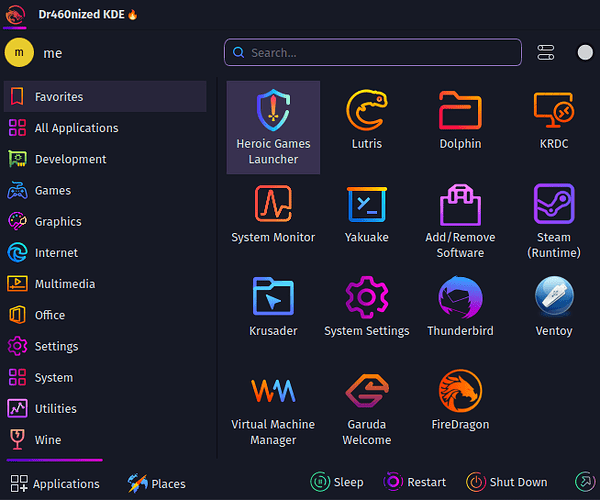Open the Games category

tap(105, 190)
